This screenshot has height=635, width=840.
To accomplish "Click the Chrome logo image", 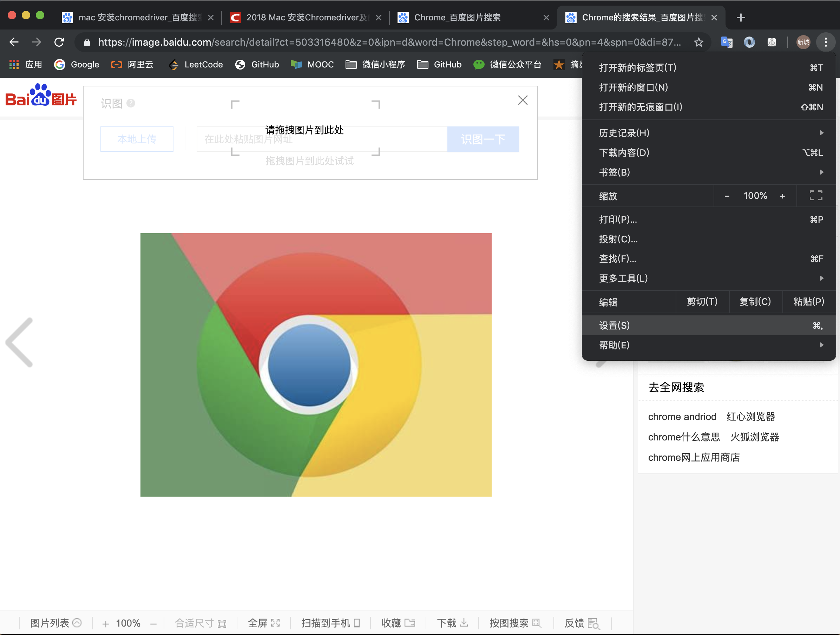I will pyautogui.click(x=316, y=365).
